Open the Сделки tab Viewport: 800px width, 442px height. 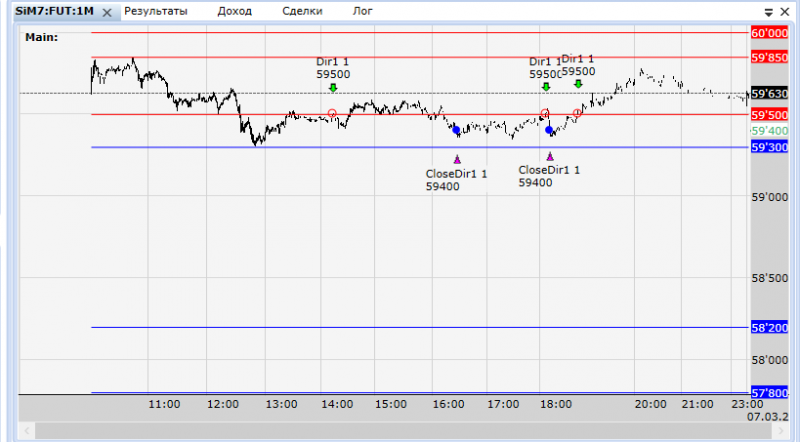click(302, 11)
